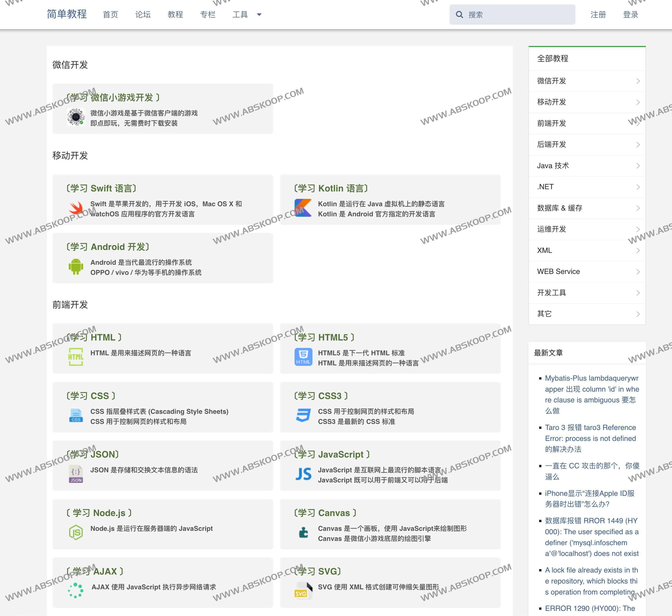Click the JavaScript JS icon
Screen dimensions: 672x616
click(x=303, y=474)
